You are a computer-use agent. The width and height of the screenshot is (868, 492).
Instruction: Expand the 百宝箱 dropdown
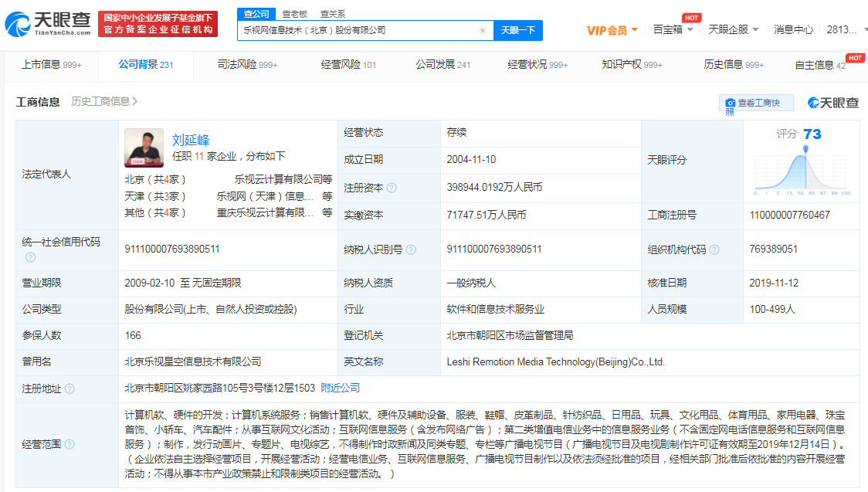690,30
